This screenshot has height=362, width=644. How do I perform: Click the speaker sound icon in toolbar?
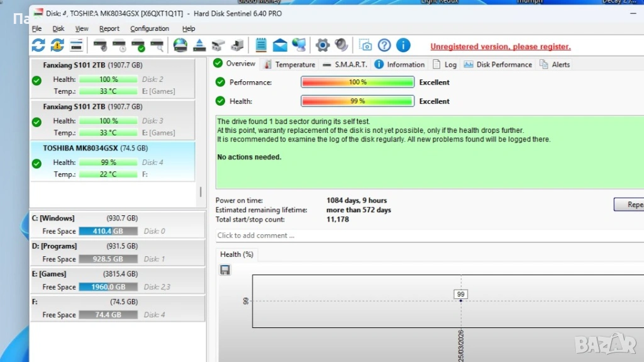point(341,45)
